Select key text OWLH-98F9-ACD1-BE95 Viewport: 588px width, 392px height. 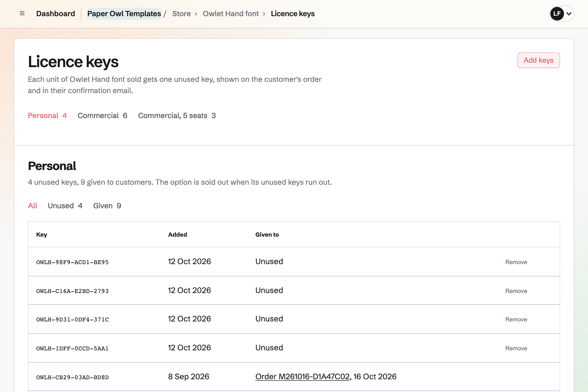point(73,262)
